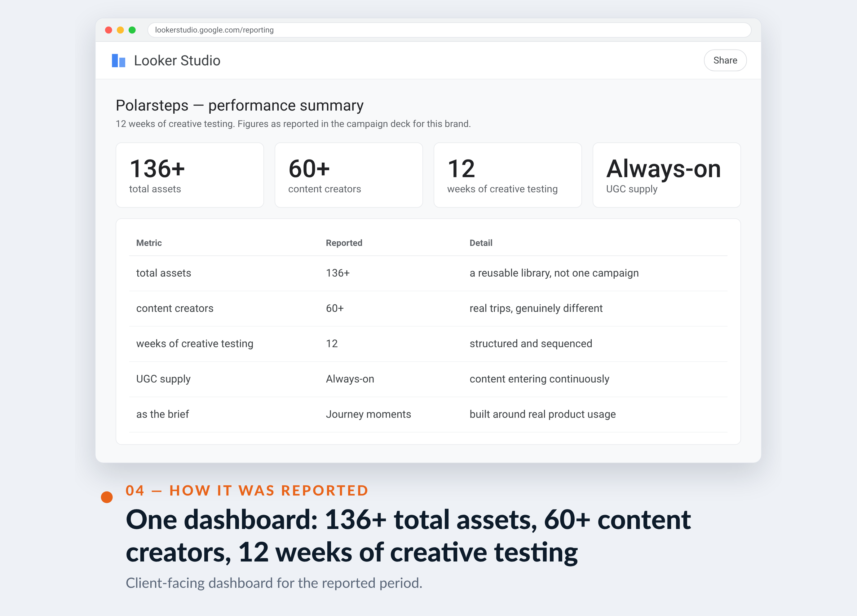Click the UGC supply table cell

[163, 379]
